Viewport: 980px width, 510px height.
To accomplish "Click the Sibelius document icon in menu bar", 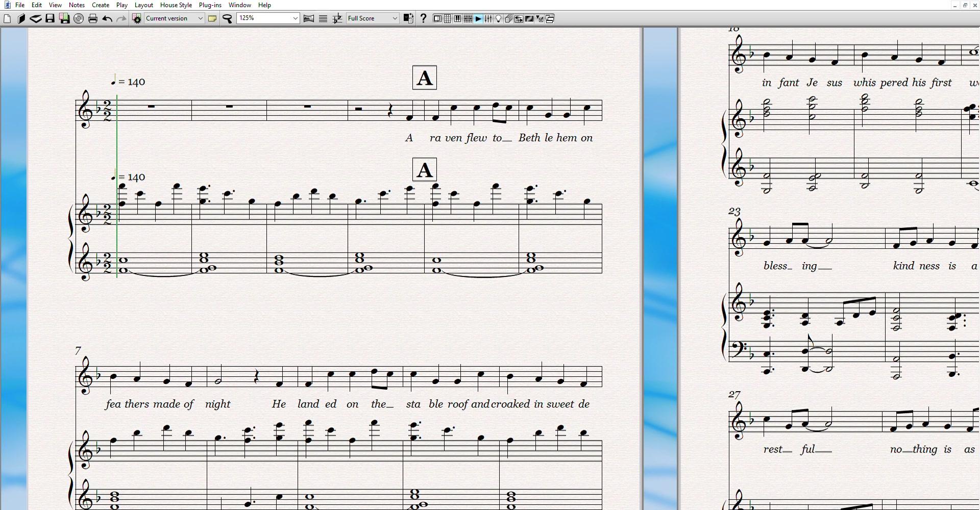I will click(x=7, y=5).
